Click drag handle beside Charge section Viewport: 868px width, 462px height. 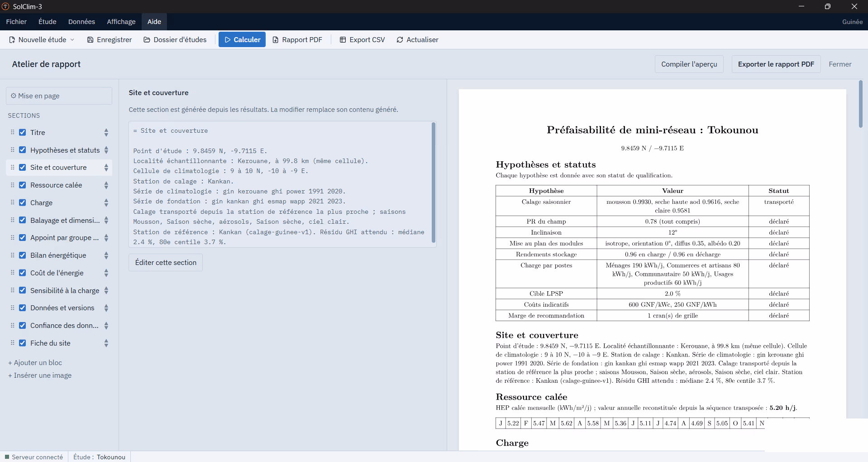(x=13, y=202)
